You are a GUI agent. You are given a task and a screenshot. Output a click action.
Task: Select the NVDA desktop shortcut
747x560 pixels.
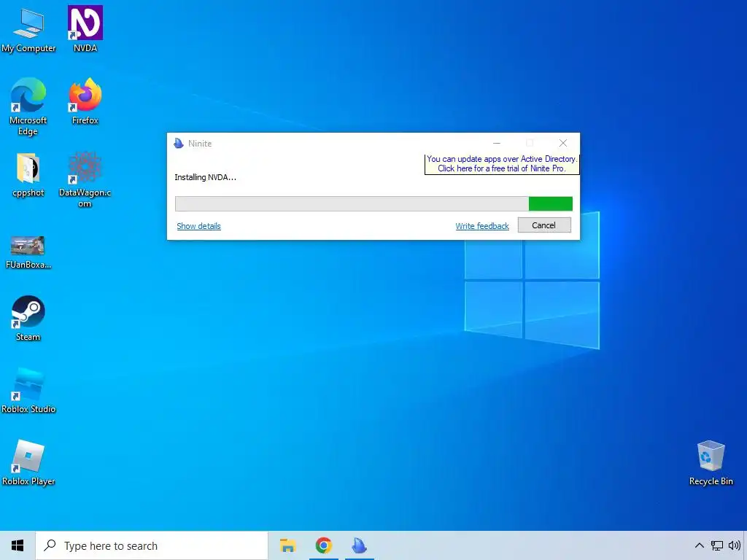point(85,29)
